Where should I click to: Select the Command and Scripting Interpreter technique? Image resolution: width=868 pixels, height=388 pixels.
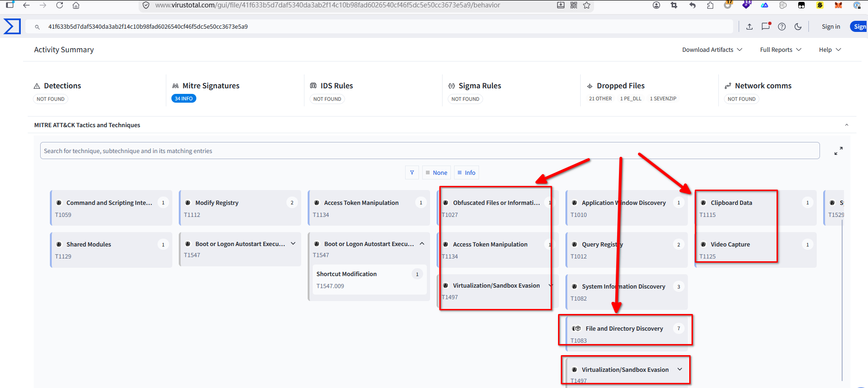pos(111,208)
